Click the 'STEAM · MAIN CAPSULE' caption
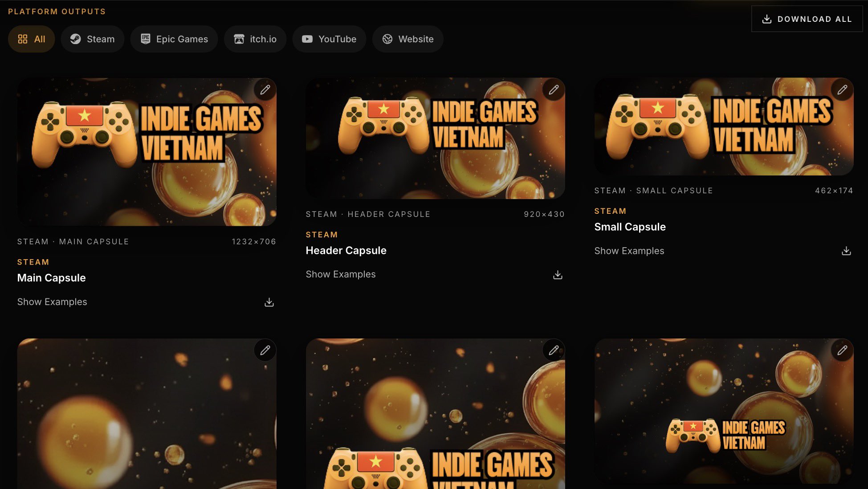This screenshot has width=868, height=489. (73, 241)
